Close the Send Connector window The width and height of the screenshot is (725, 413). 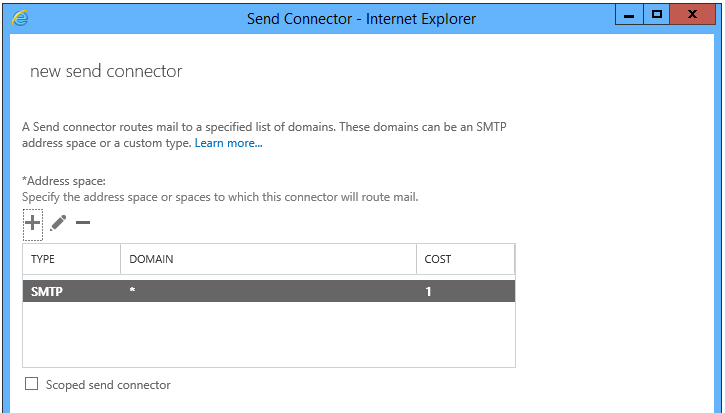(x=692, y=15)
